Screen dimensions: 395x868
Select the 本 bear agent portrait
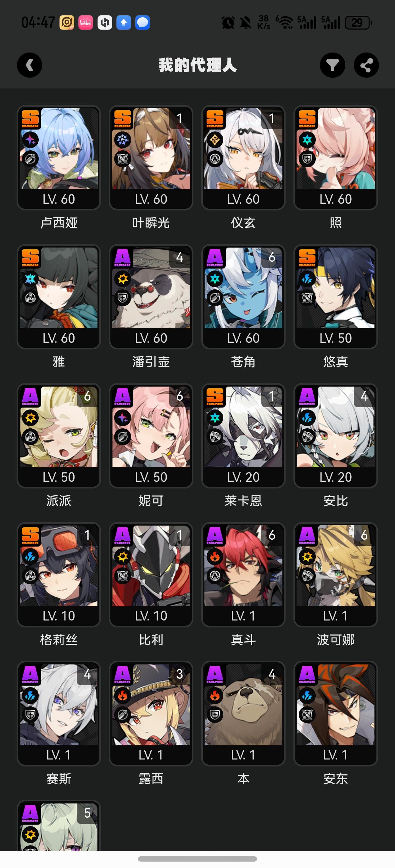pyautogui.click(x=243, y=704)
